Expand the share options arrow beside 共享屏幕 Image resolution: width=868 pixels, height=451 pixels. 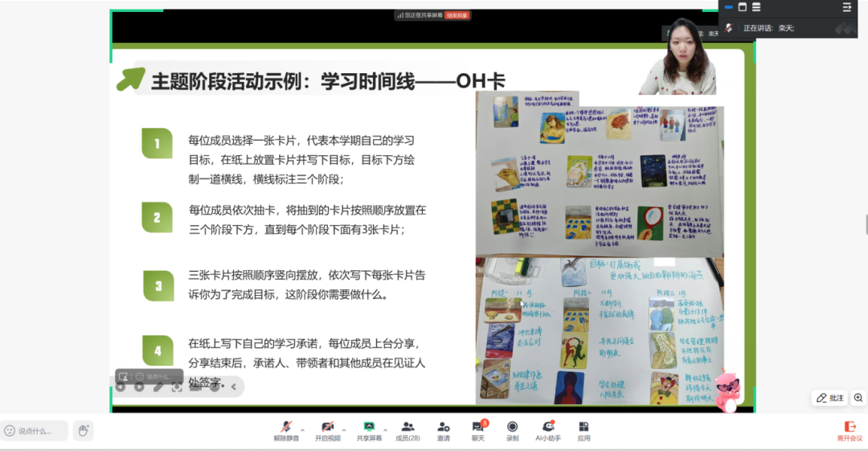tap(385, 428)
